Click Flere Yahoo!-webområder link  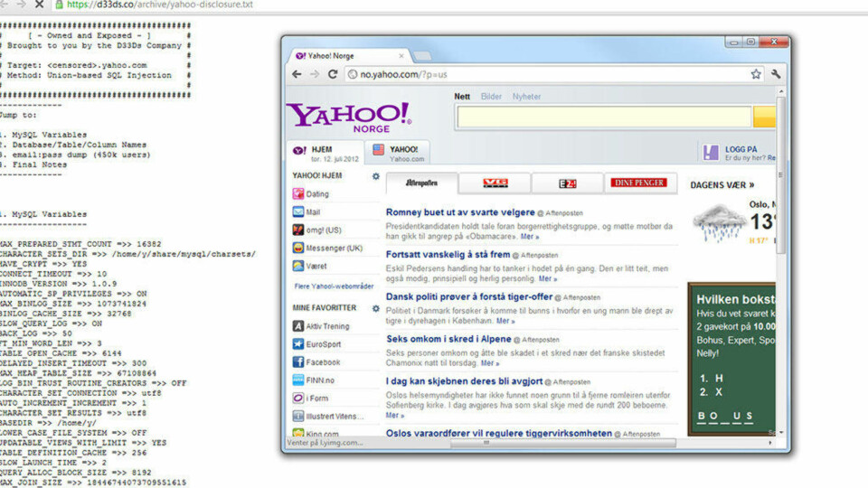click(334, 286)
